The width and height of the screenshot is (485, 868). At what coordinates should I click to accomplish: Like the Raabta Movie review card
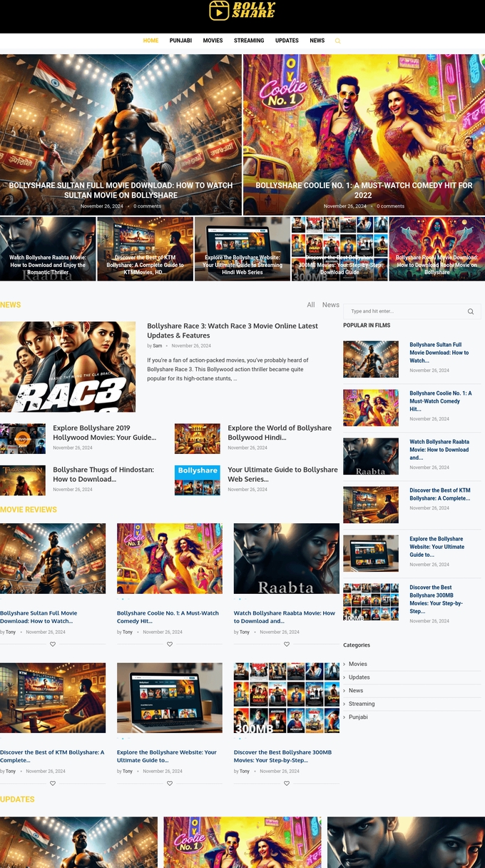coord(287,644)
